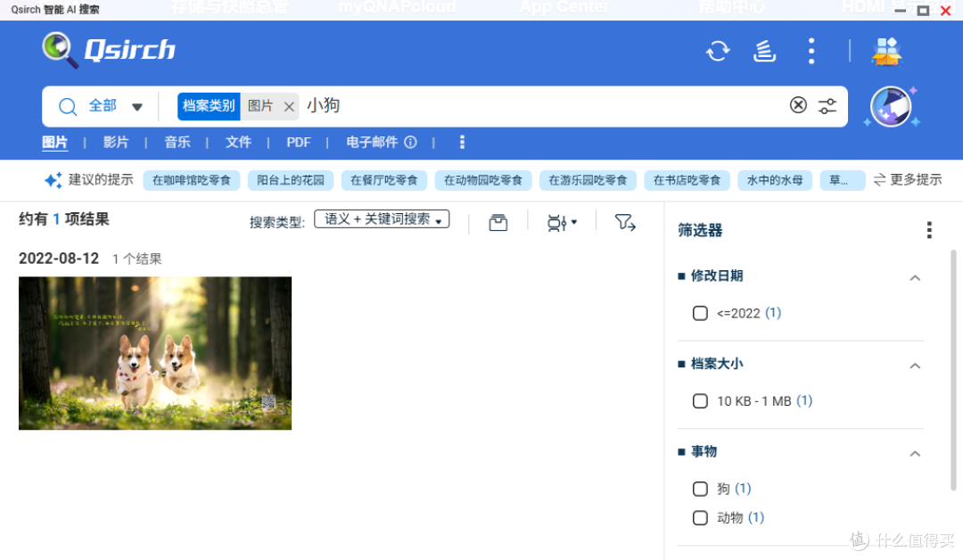This screenshot has height=560, width=963.
Task: Click the filter panel vertical scrollbar
Action: 953,370
